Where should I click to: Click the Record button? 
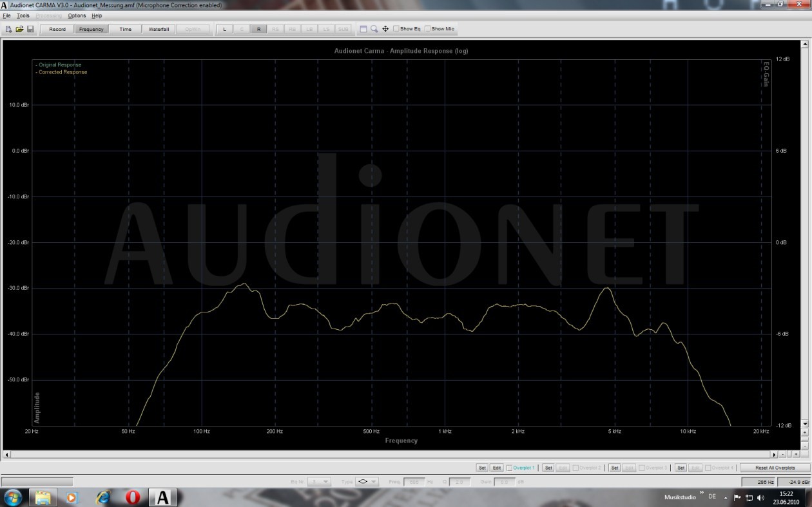(x=57, y=29)
